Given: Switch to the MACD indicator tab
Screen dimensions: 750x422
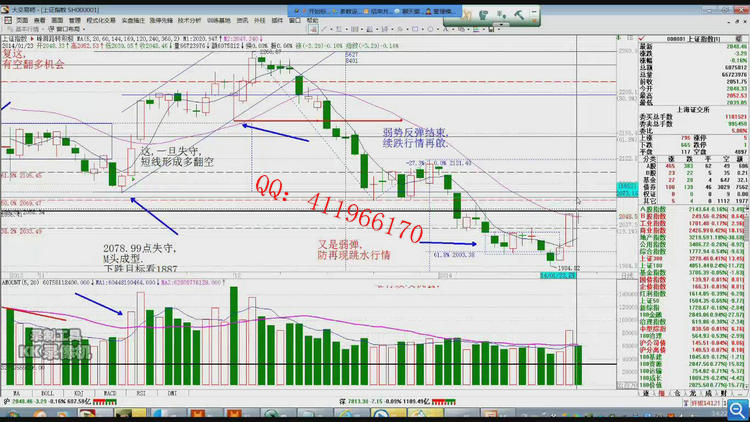Looking at the screenshot, I should click(x=110, y=393).
